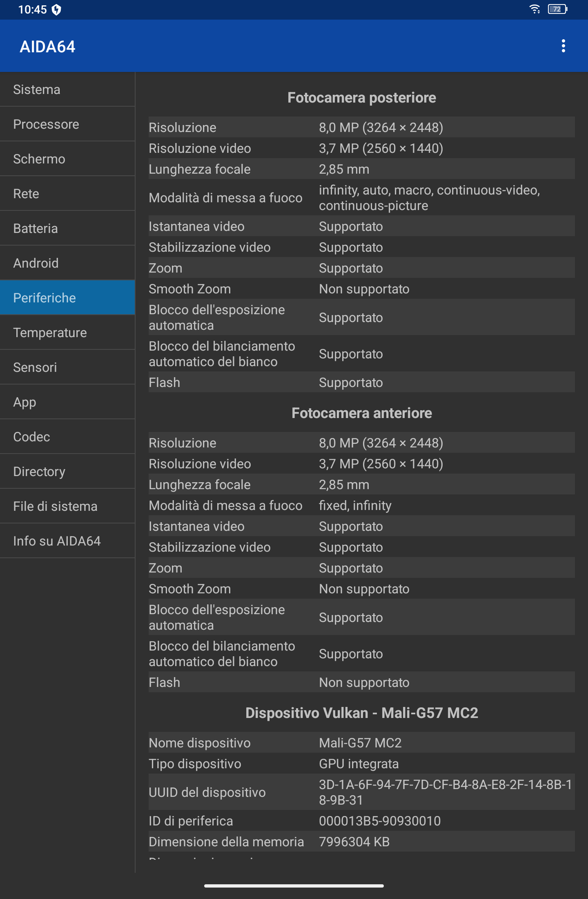This screenshot has width=588, height=899.
Task: Select rear camera Blocco dell'esposizione automatica row
Action: point(362,317)
